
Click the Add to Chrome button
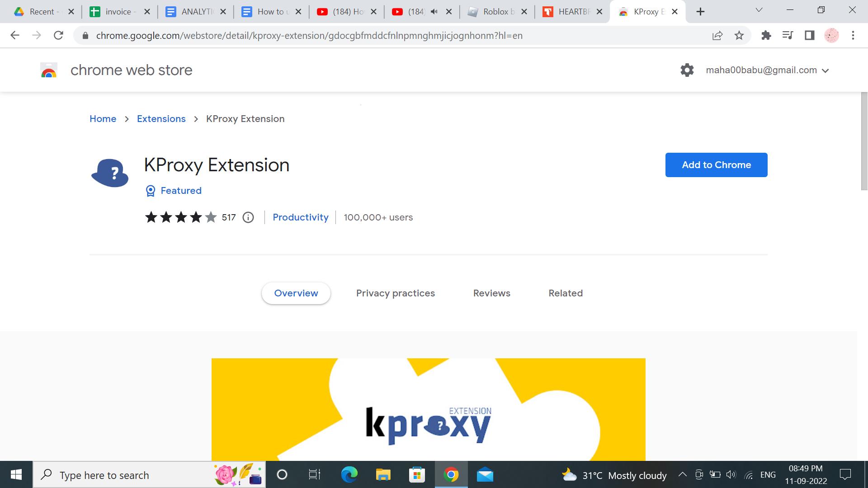pyautogui.click(x=716, y=165)
